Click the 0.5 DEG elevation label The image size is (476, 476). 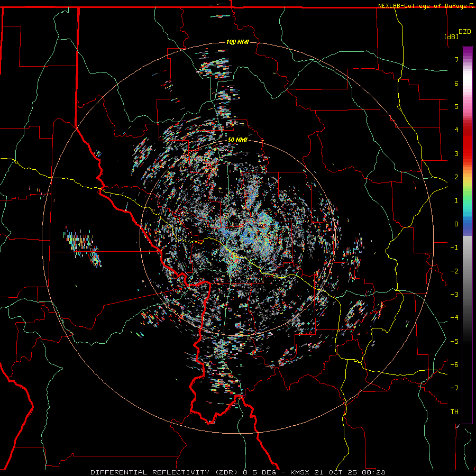[260, 472]
